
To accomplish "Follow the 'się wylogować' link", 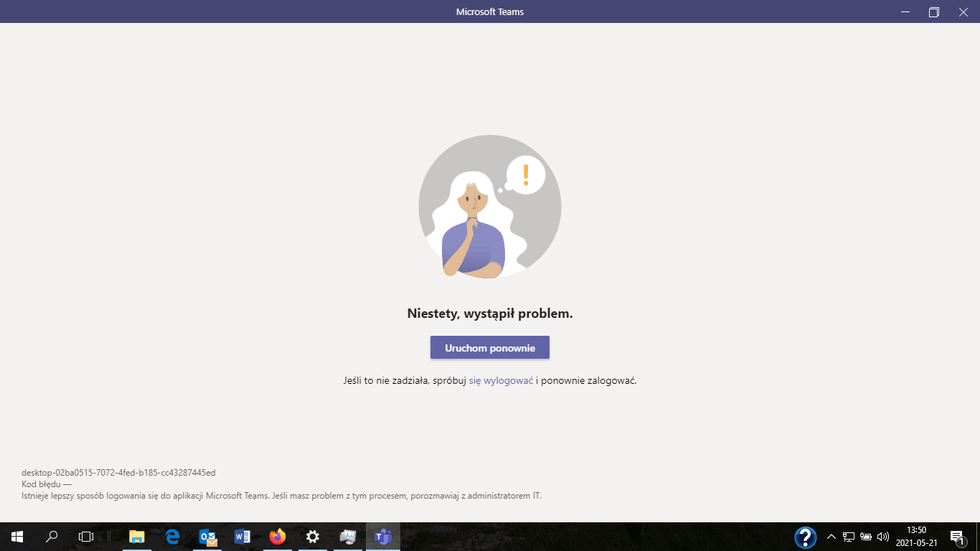I will click(501, 381).
